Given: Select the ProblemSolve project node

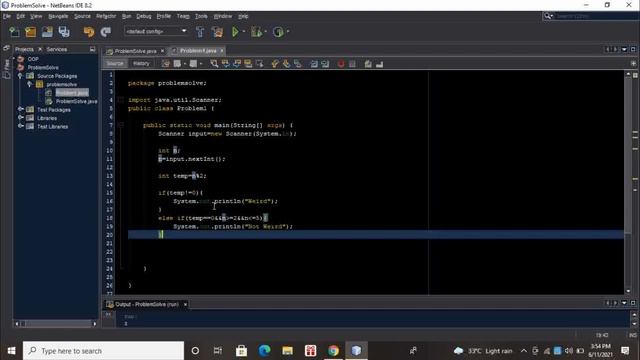Looking at the screenshot, I should pyautogui.click(x=43, y=67).
